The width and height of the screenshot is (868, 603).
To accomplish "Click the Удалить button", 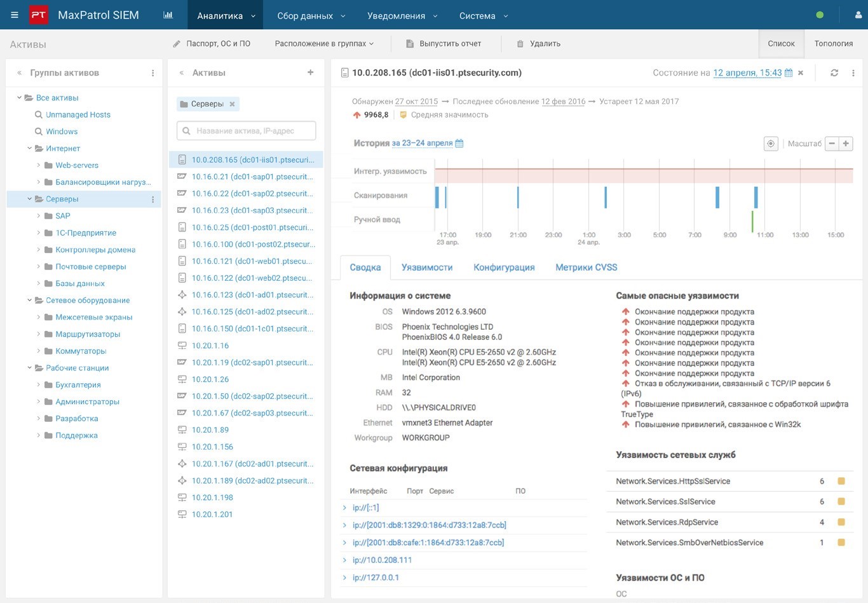I will coord(538,44).
